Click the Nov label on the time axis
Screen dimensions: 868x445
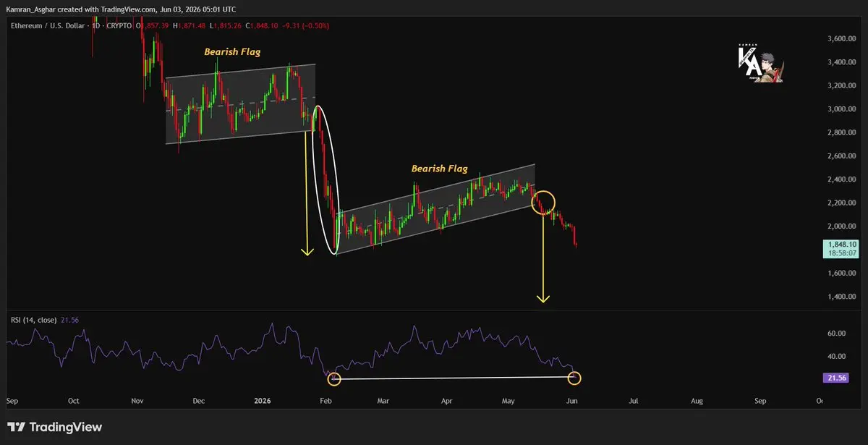click(x=137, y=400)
